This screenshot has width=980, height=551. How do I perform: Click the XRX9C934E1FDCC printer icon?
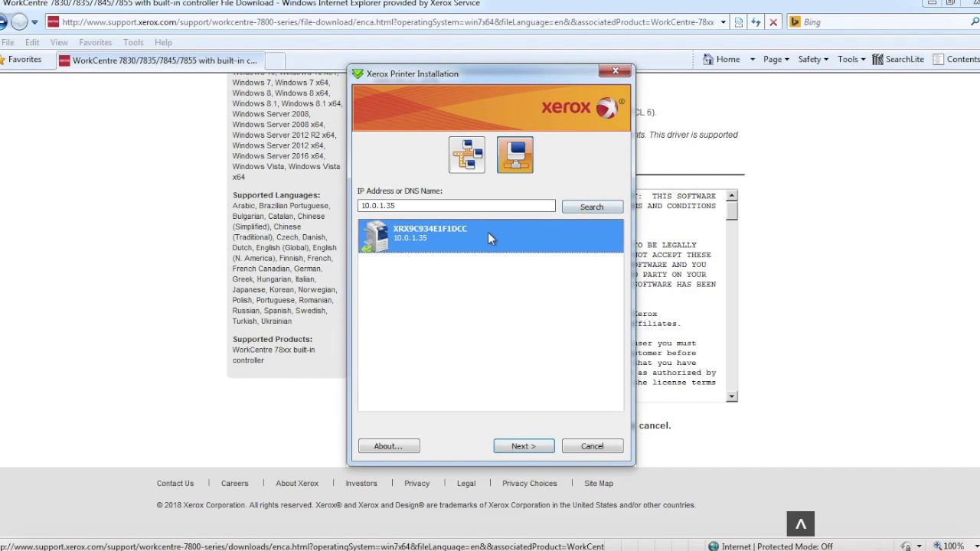[x=375, y=236]
